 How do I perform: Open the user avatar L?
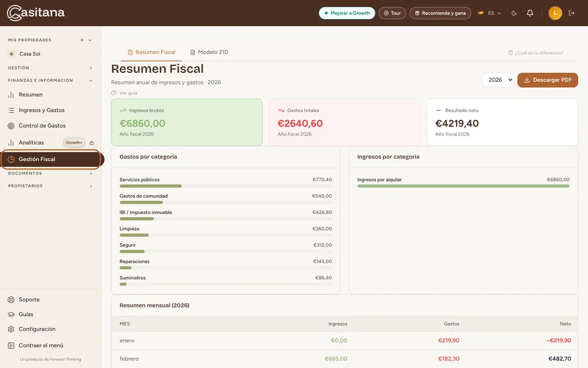pos(555,13)
